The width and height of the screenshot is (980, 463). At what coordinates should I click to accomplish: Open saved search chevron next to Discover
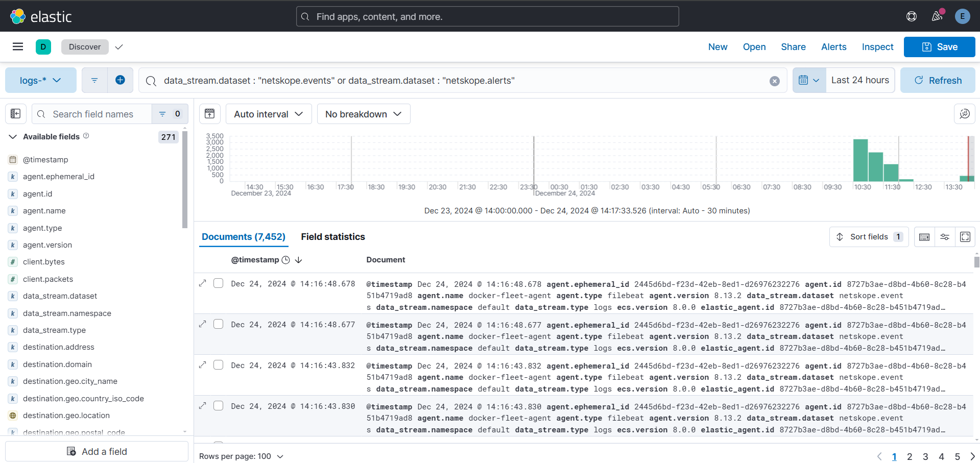pos(119,47)
